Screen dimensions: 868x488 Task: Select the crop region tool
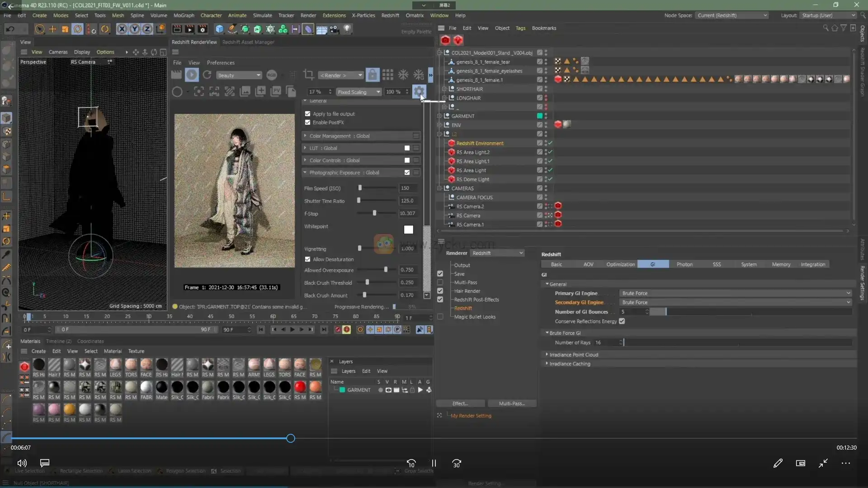(309, 75)
